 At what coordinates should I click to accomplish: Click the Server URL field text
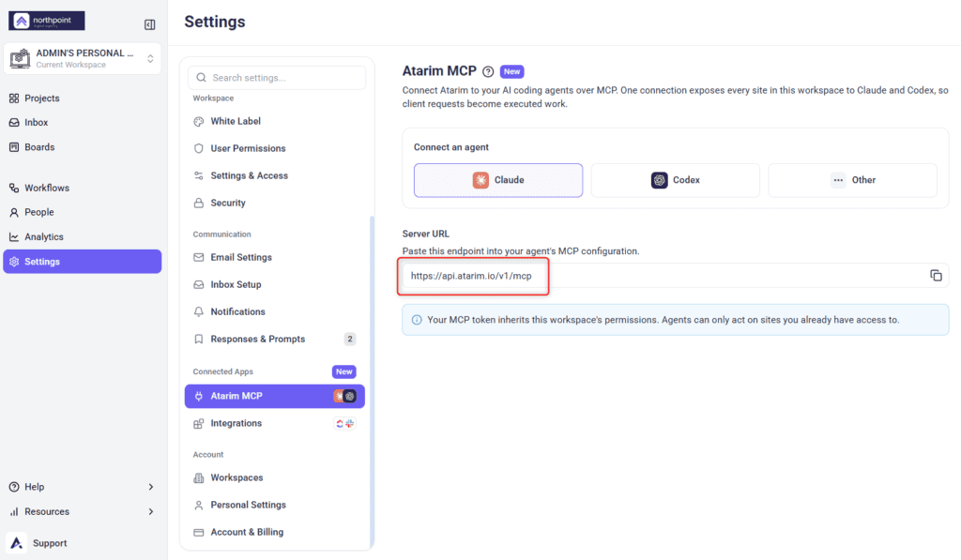pyautogui.click(x=471, y=276)
